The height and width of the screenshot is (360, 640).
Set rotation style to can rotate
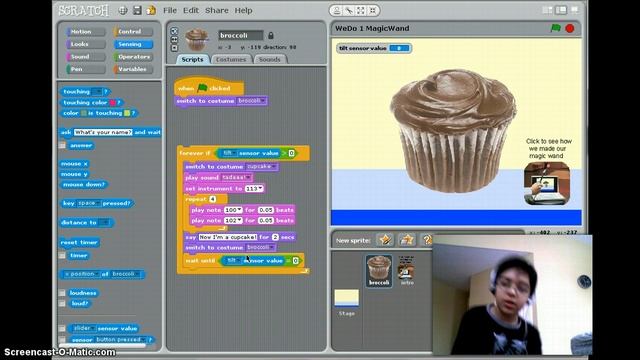[174, 31]
